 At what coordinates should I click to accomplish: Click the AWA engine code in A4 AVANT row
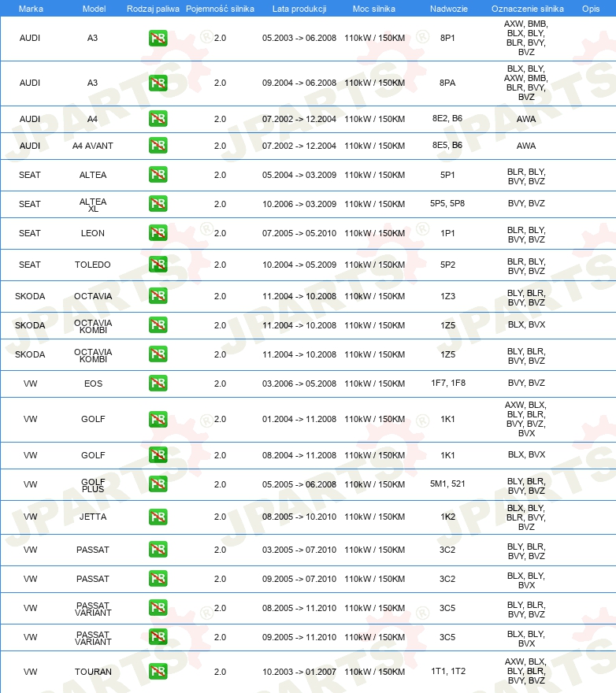click(525, 146)
